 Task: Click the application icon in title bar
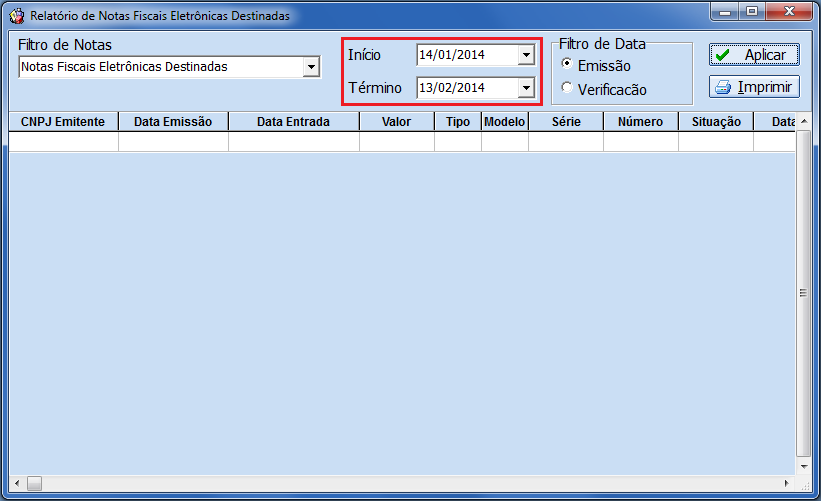click(16, 16)
